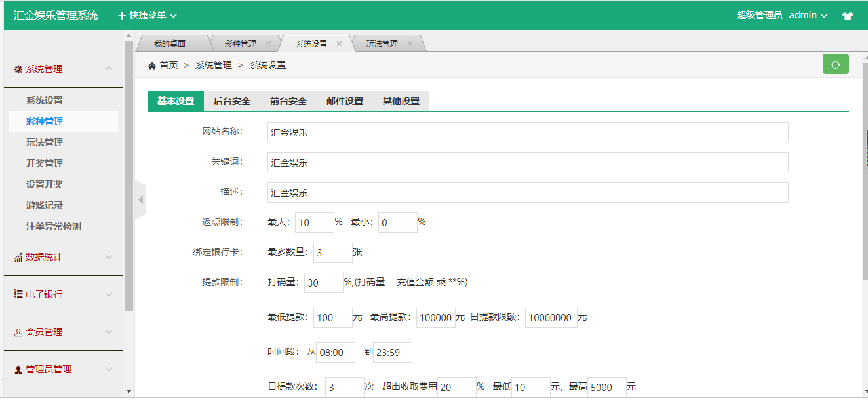868x400 pixels.
Task: Go to 注单异常检测 page
Action: click(54, 226)
